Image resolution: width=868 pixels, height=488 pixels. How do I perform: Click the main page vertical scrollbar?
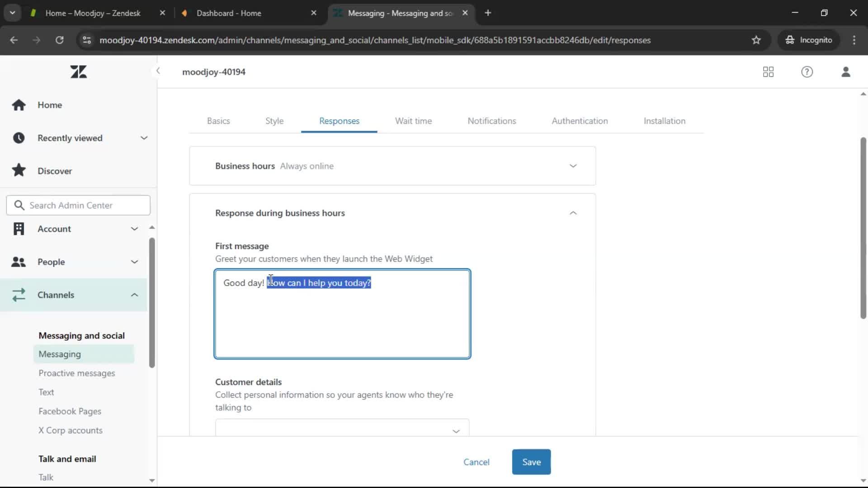coord(863,228)
